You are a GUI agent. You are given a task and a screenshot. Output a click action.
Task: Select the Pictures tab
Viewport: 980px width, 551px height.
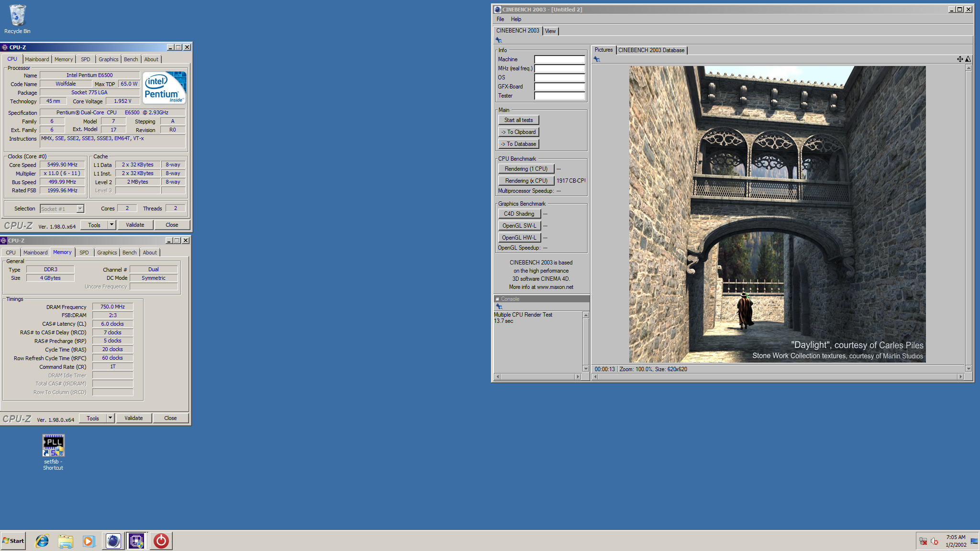(603, 50)
